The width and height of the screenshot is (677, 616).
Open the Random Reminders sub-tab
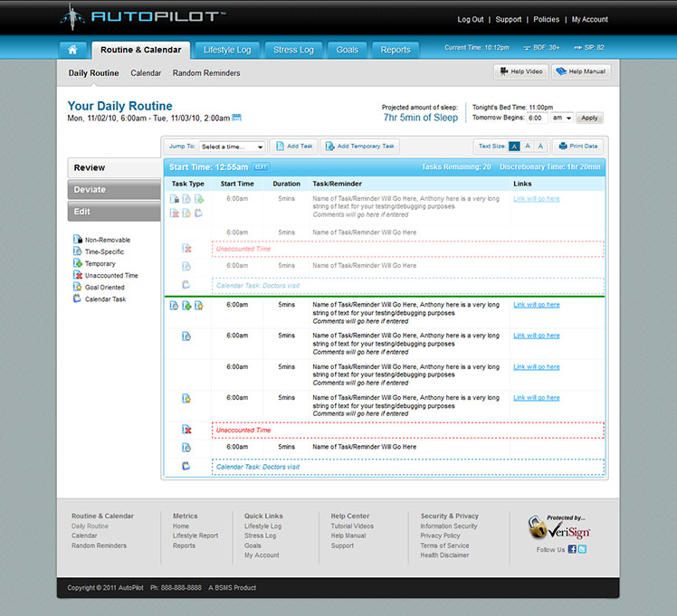point(206,73)
